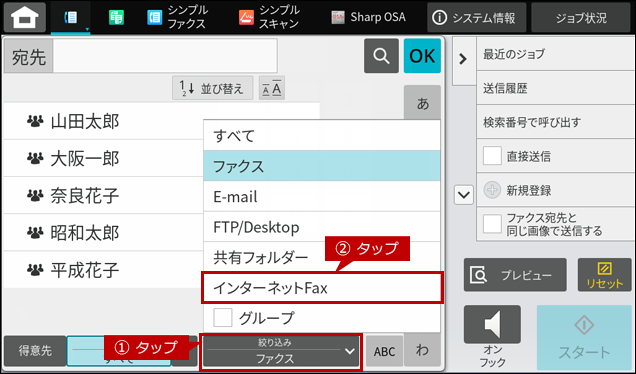
Task: Click the シンプルファクス blue icon
Action: point(155,17)
